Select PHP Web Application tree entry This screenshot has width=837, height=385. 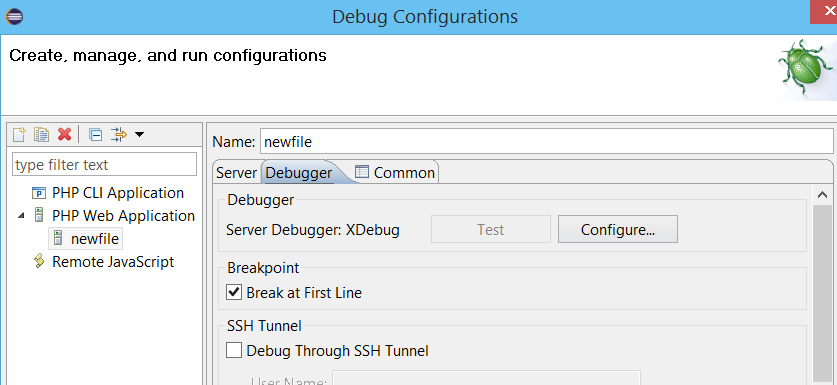(x=123, y=216)
